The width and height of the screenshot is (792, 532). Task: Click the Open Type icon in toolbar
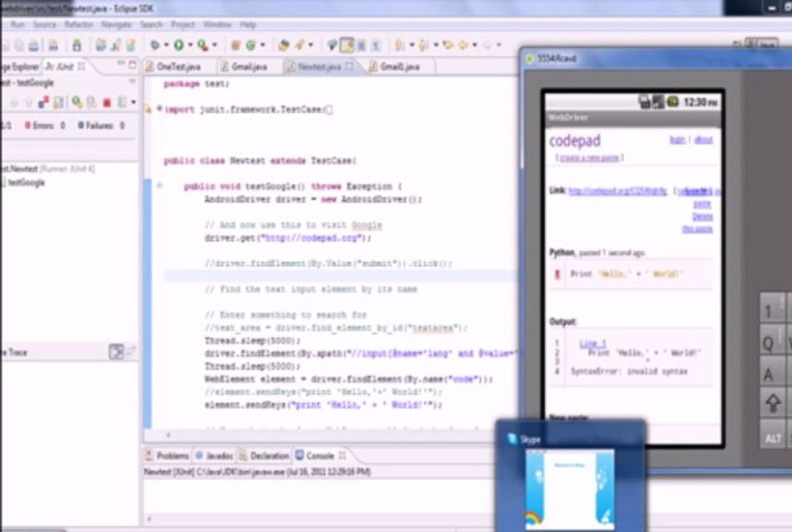point(283,45)
